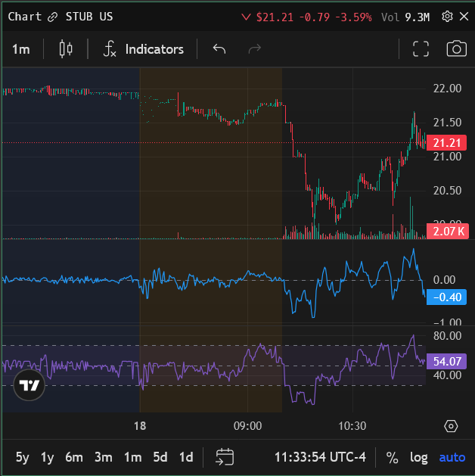The width and height of the screenshot is (475, 476).
Task: Select the 6m date range
Action: 74,457
